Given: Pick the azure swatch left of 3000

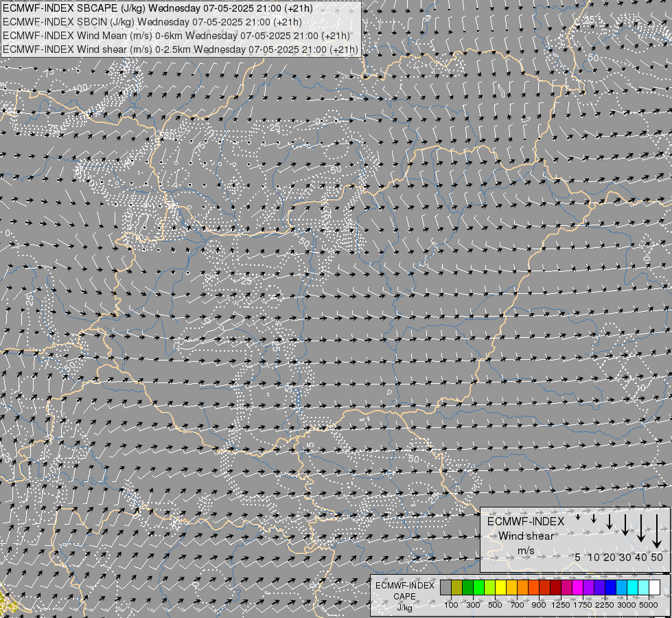Looking at the screenshot, I should pyautogui.click(x=622, y=587).
